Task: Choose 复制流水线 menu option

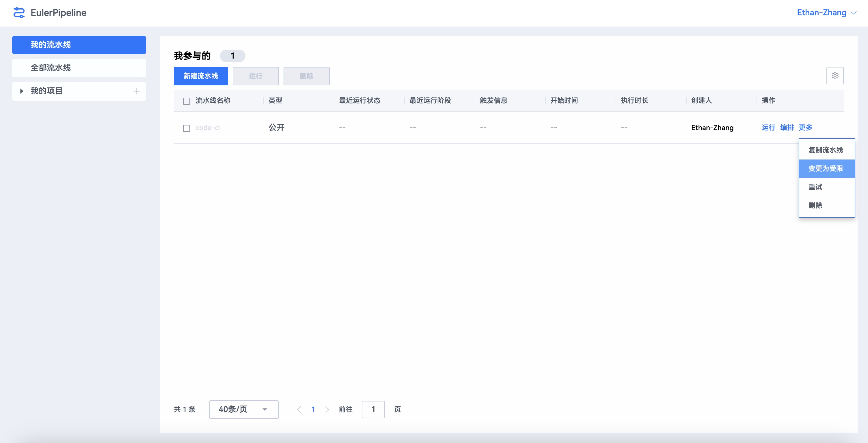Action: (826, 150)
